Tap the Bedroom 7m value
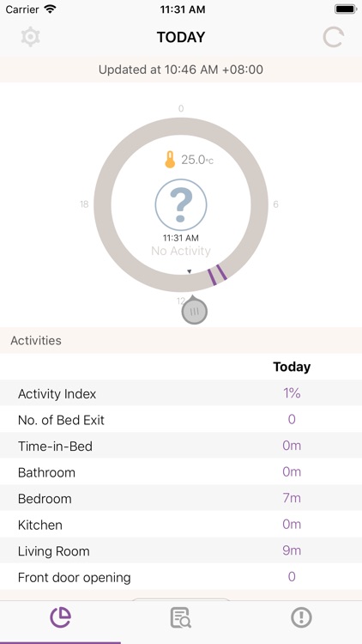The image size is (362, 644). pos(292,498)
